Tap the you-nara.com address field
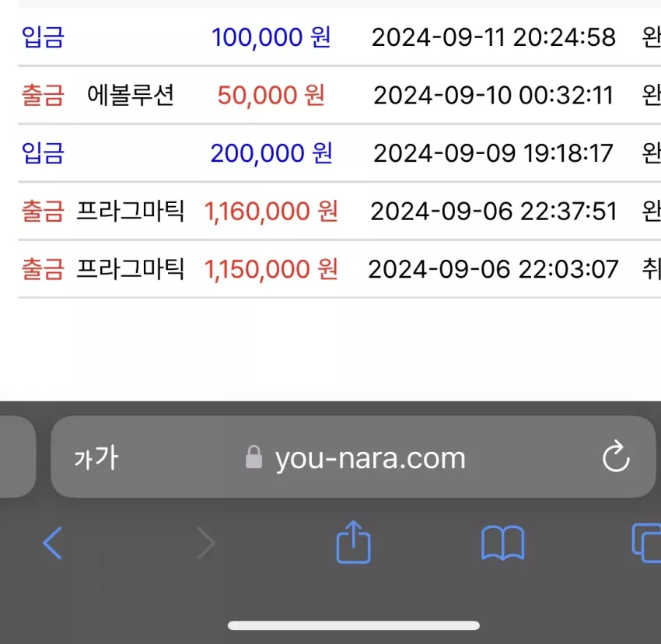 [353, 457]
